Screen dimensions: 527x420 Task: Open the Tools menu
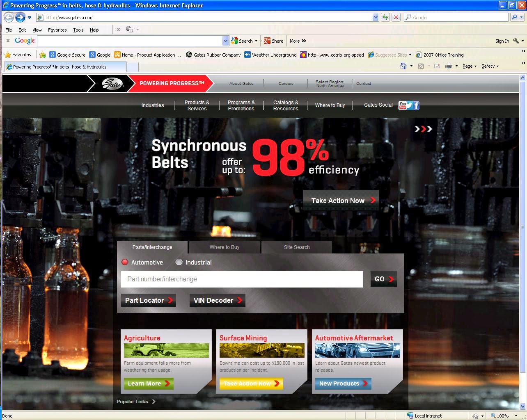pyautogui.click(x=78, y=30)
